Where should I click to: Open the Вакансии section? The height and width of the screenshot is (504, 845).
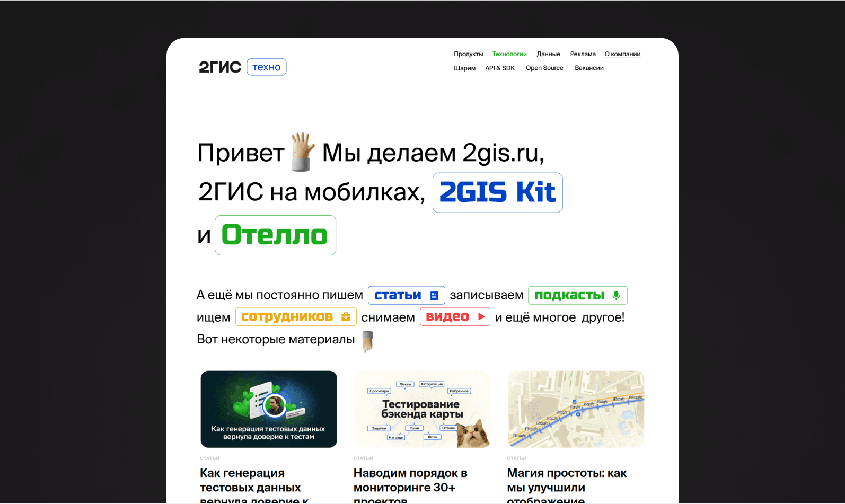click(589, 68)
